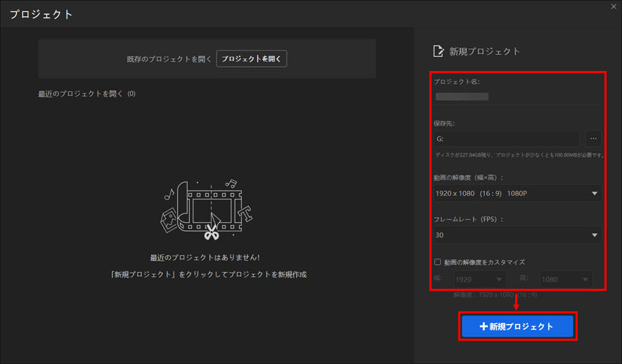Screen dimensions: 622x364
Task: Open the width 1920 dropdown
Action: point(481,280)
